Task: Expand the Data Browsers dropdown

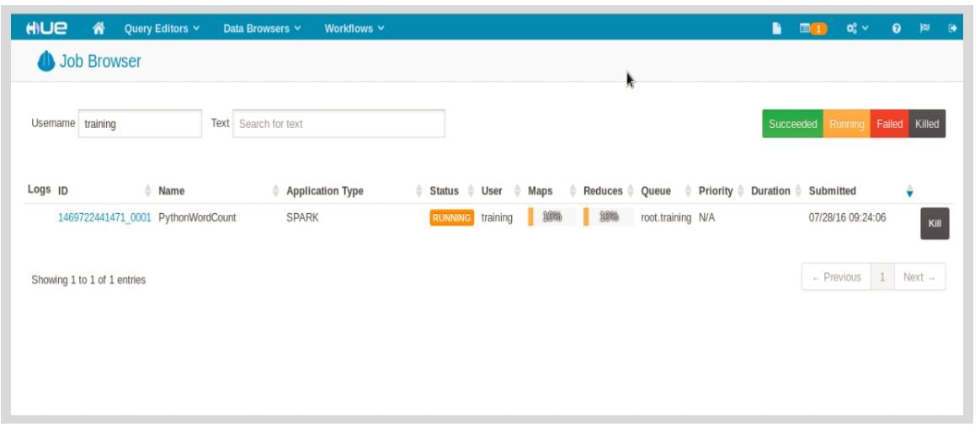Action: pyautogui.click(x=262, y=29)
